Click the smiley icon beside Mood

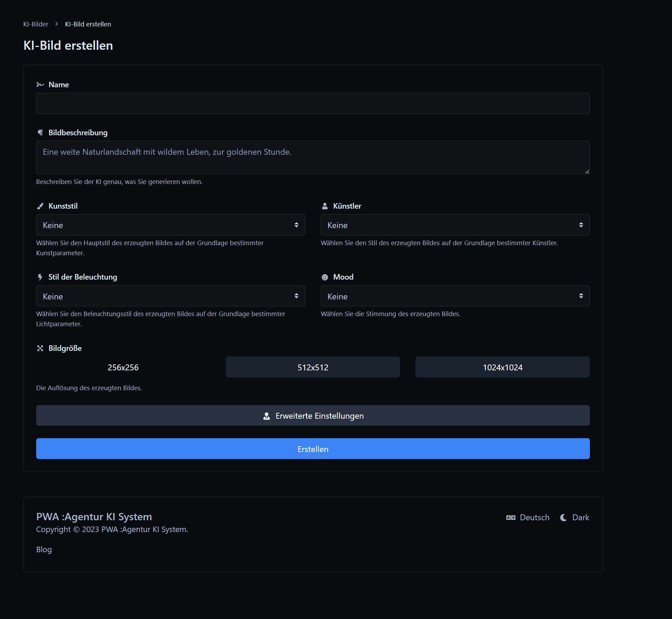325,277
